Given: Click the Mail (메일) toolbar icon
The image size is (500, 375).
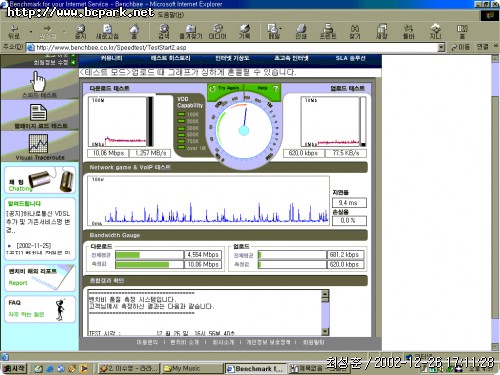Looking at the screenshot, I should [x=273, y=32].
